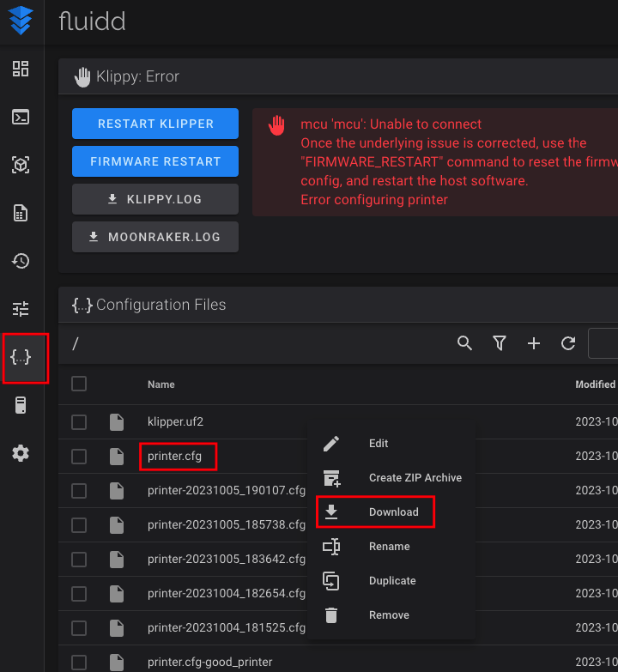
Task: Refresh the configuration file list
Action: click(568, 343)
